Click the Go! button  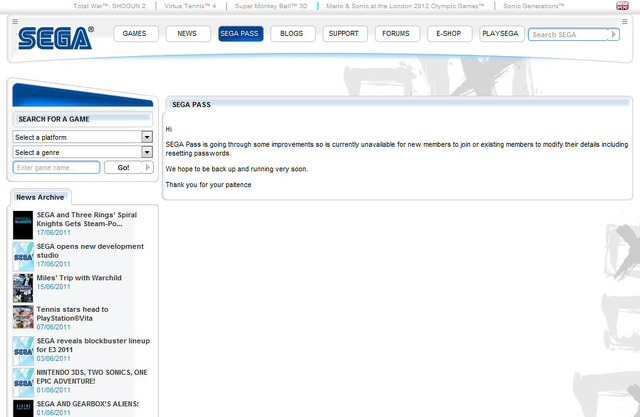coord(123,167)
